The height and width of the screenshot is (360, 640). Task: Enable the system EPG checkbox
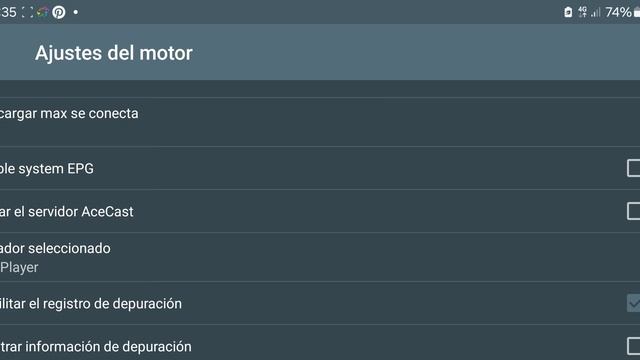click(633, 168)
